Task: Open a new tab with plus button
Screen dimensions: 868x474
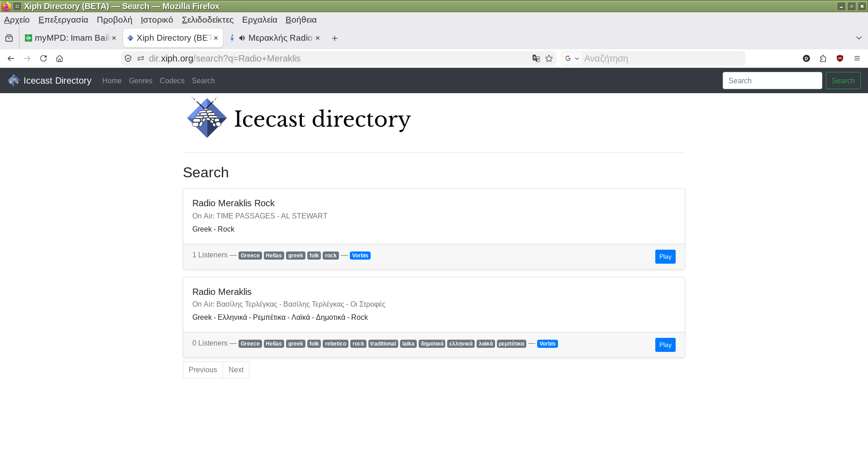Action: click(334, 38)
